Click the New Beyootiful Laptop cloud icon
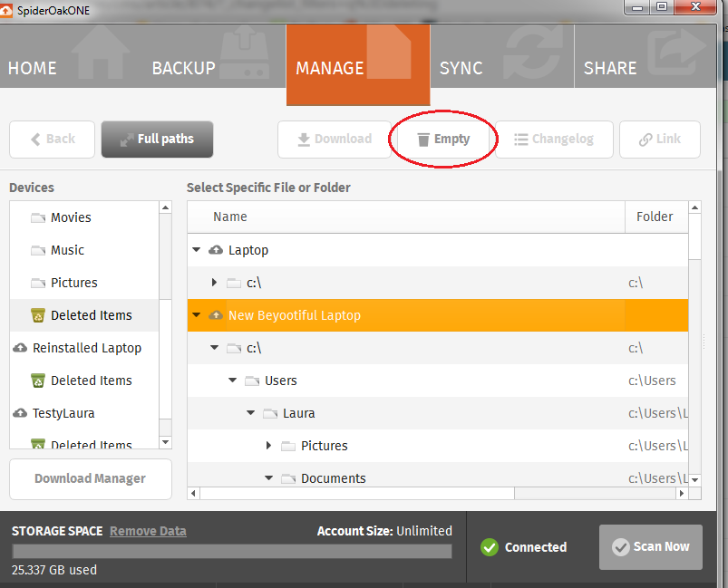 (216, 315)
